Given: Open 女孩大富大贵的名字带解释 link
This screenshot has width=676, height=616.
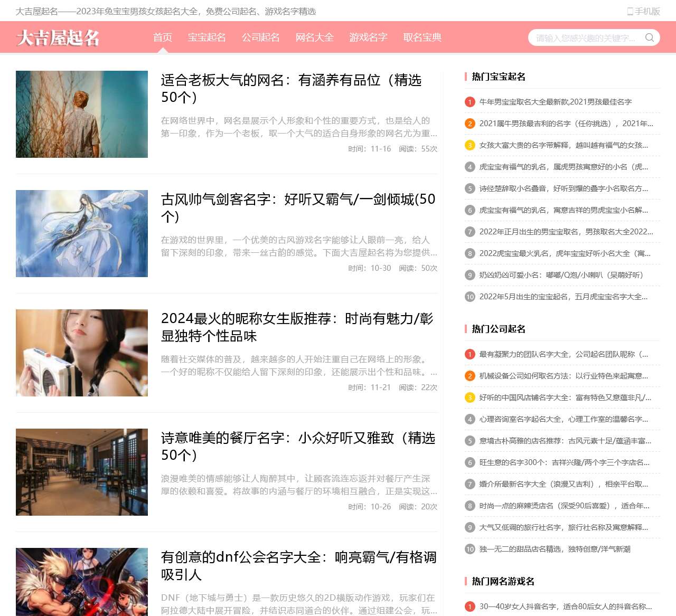Looking at the screenshot, I should click(x=564, y=145).
